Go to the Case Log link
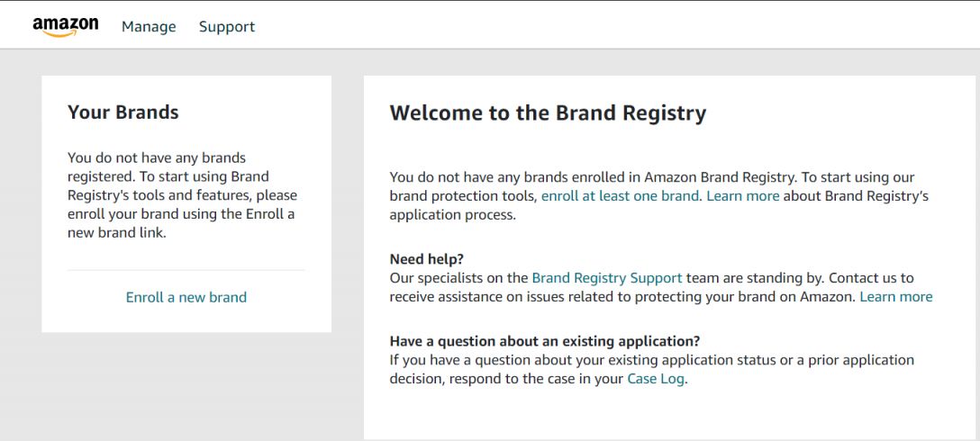This screenshot has height=441, width=980. click(x=656, y=379)
